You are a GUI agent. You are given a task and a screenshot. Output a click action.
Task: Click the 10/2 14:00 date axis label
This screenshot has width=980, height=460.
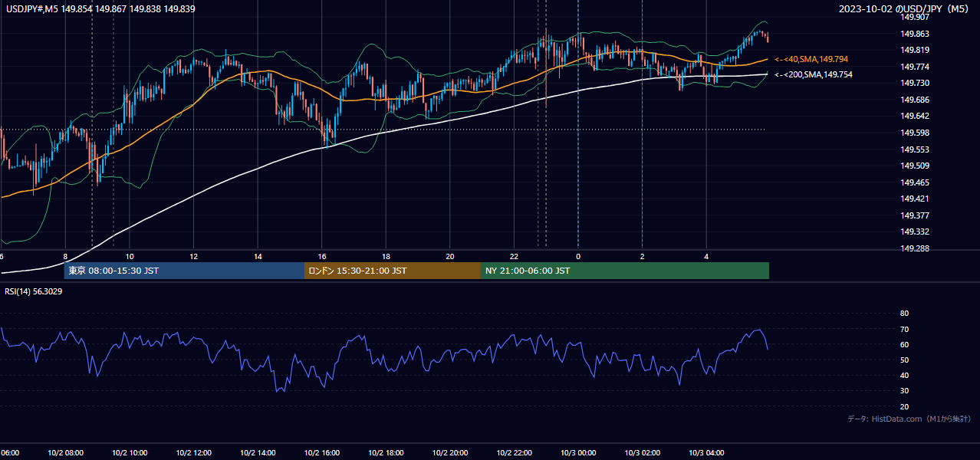[x=258, y=452]
